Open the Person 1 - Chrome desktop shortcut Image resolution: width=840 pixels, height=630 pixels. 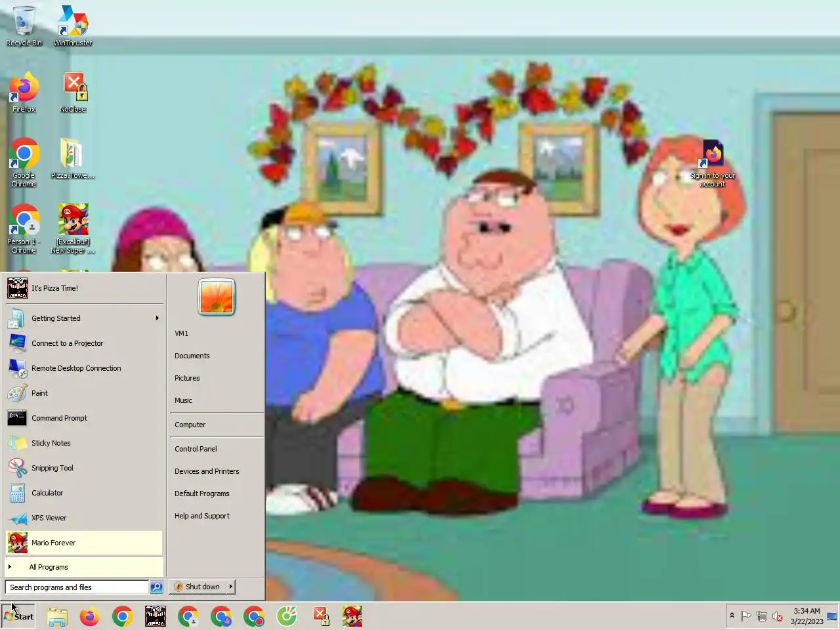point(24,229)
